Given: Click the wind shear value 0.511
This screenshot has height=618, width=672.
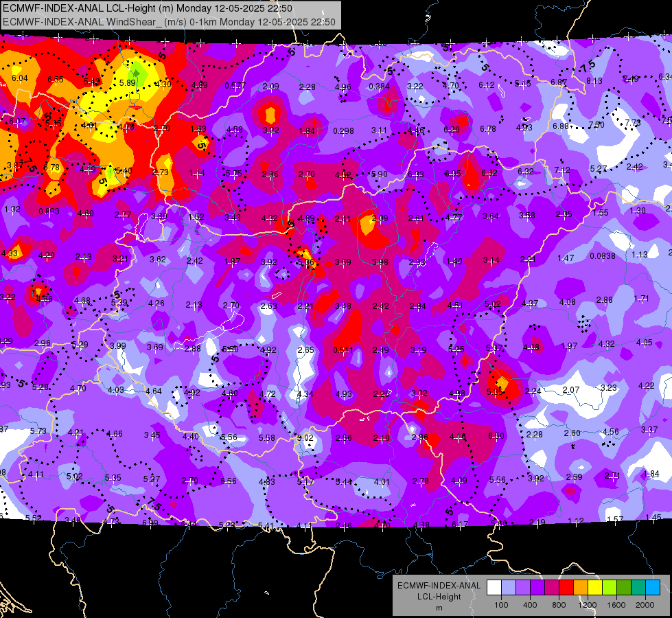Looking at the screenshot, I should (x=343, y=350).
